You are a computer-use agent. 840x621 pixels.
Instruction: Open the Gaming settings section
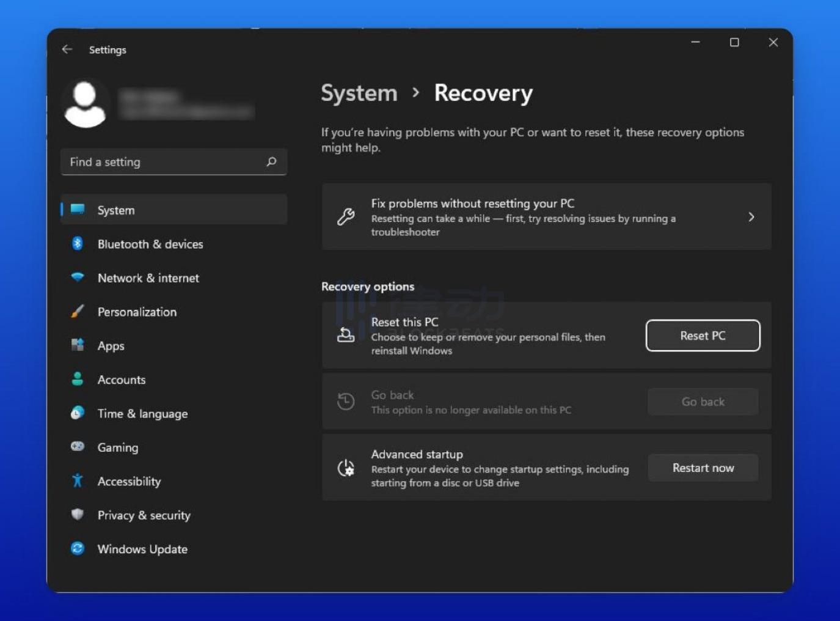(x=118, y=447)
